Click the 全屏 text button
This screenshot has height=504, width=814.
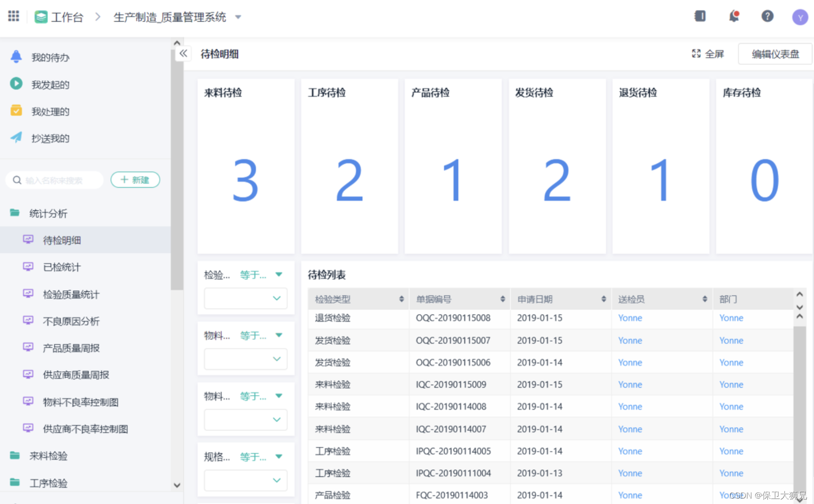coord(714,54)
